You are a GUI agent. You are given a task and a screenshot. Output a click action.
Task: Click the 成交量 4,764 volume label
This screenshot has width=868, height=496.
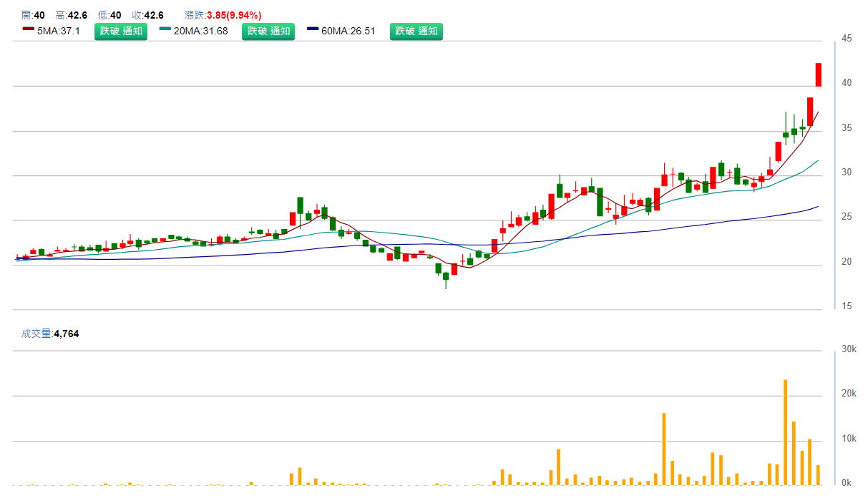50,334
